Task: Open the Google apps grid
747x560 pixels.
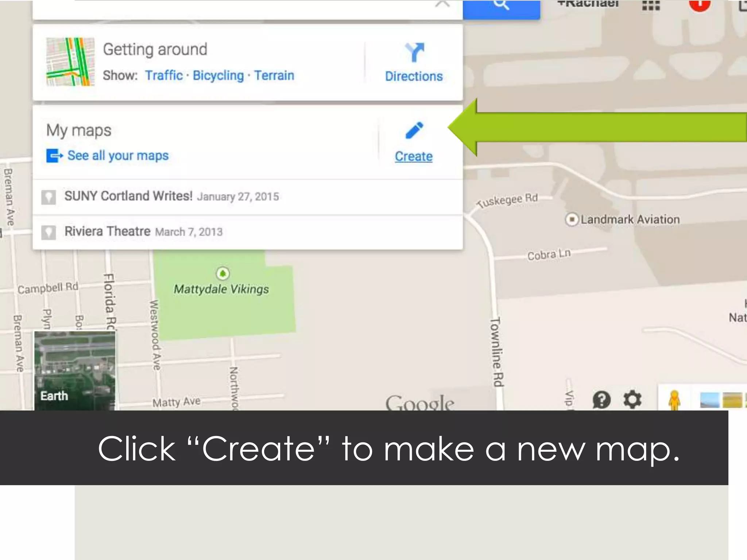Action: tap(651, 5)
